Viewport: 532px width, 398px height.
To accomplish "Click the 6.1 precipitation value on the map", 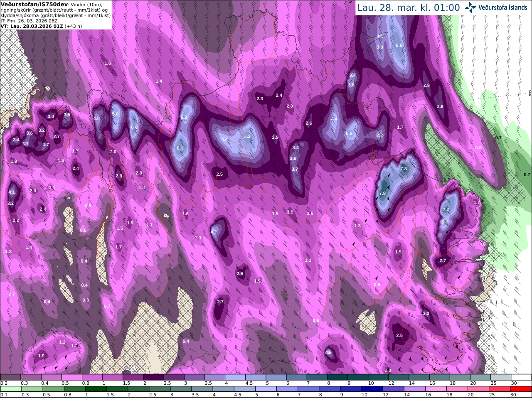I will 180,148.
